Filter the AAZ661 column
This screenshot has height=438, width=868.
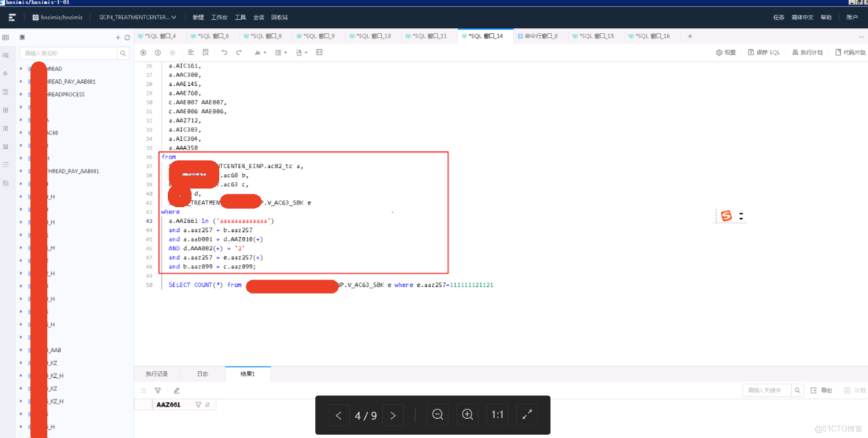(198, 405)
